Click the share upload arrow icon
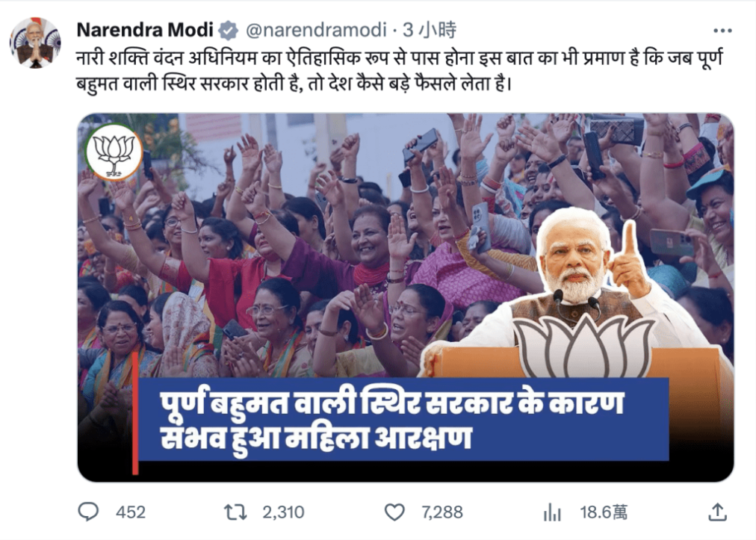Screen dimensions: 756x540 tap(717, 512)
